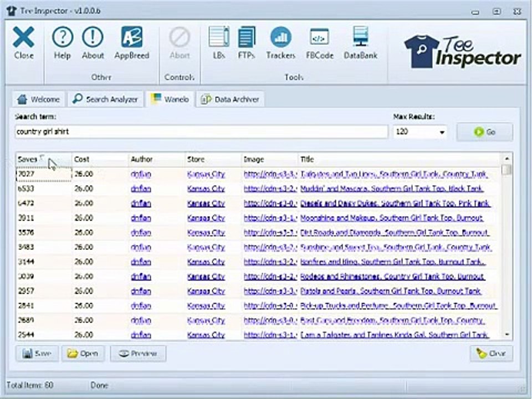Screen dimensions: 532x399
Task: Open Dirt Roads and Diamonds title link
Action: click(395, 232)
